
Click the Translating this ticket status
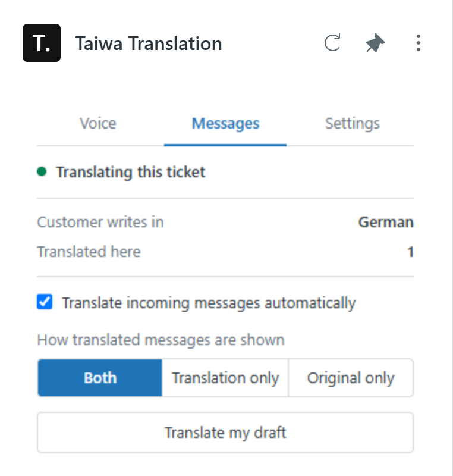pyautogui.click(x=131, y=172)
